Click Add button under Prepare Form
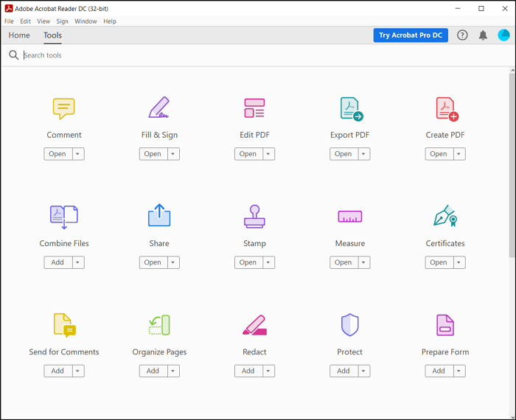This screenshot has height=420, width=516. pos(439,371)
